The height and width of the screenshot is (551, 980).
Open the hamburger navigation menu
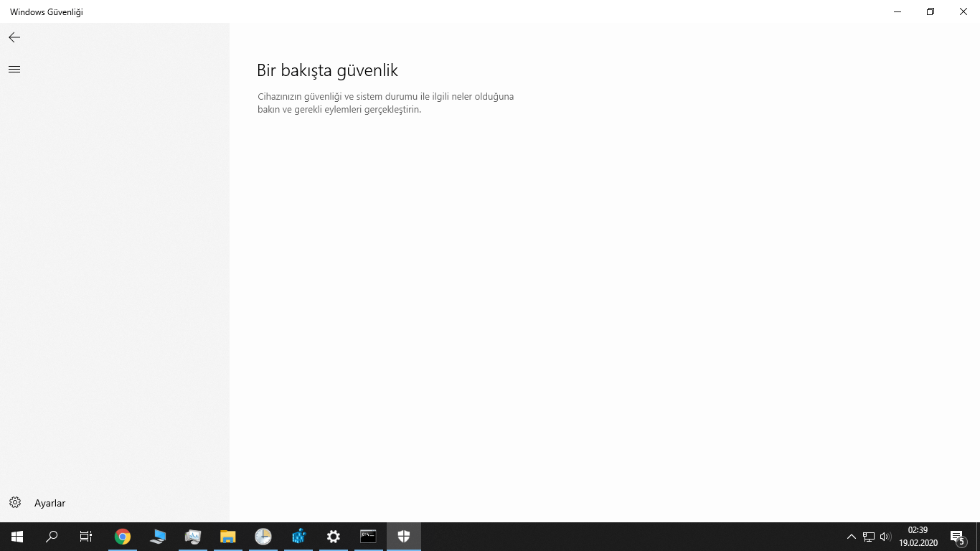click(x=14, y=70)
